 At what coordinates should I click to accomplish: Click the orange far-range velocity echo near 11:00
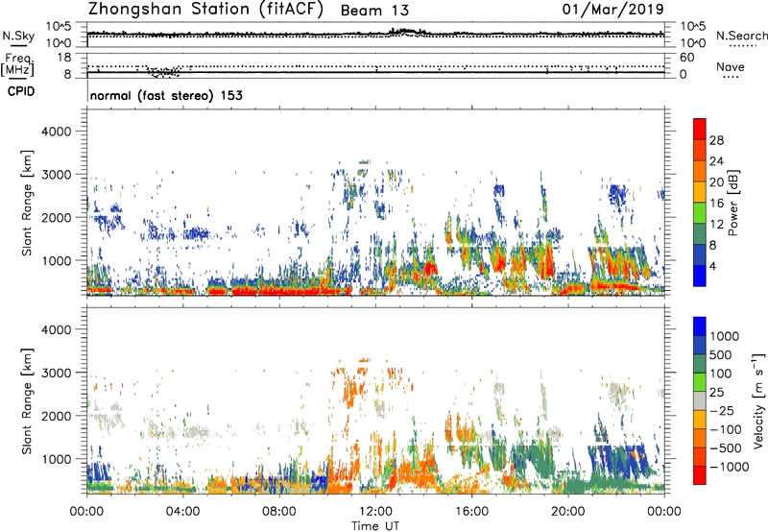point(350,392)
